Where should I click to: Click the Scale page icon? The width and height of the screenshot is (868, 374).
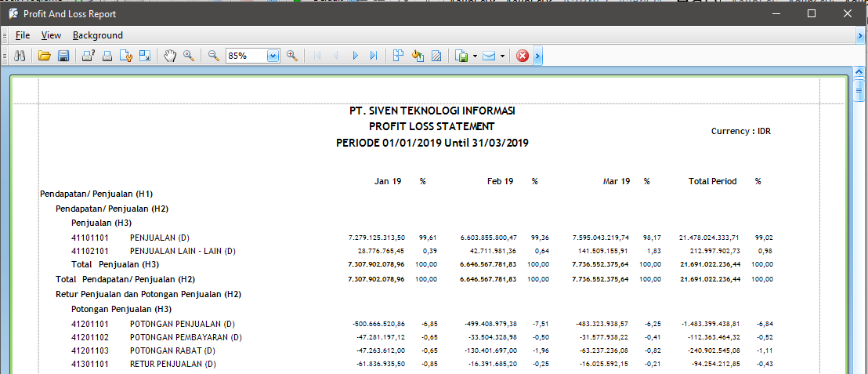[145, 56]
